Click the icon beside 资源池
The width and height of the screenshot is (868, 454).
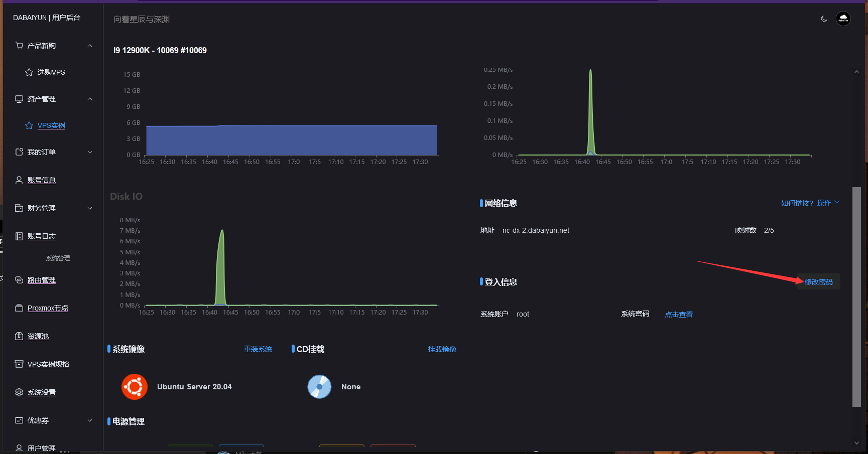(19, 336)
